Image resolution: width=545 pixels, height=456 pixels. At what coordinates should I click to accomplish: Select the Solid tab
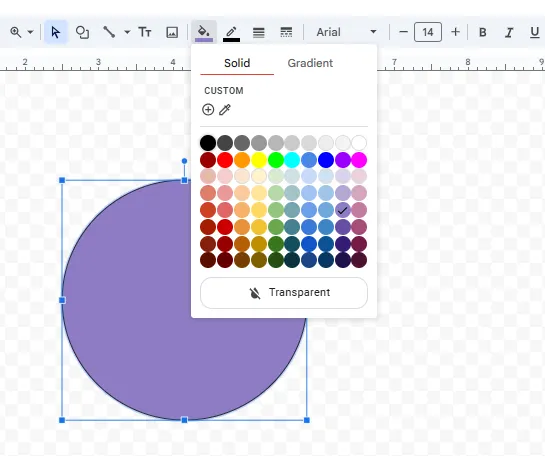pos(237,63)
